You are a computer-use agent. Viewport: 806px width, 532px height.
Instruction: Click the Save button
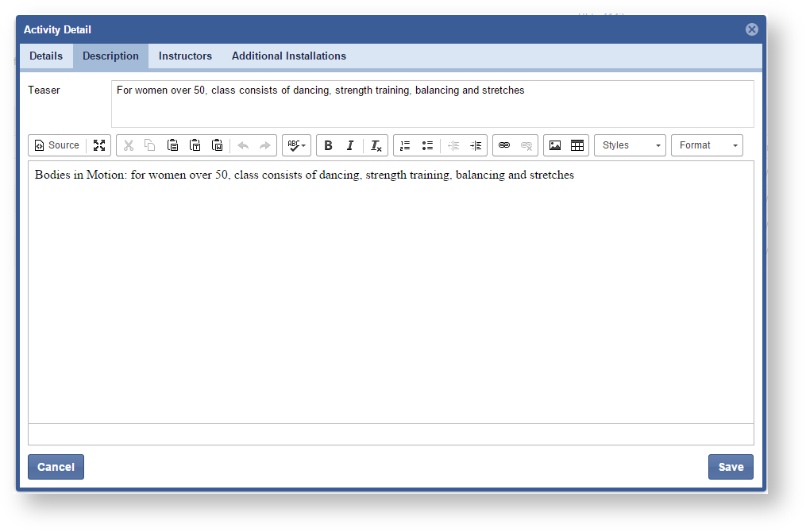pos(731,467)
